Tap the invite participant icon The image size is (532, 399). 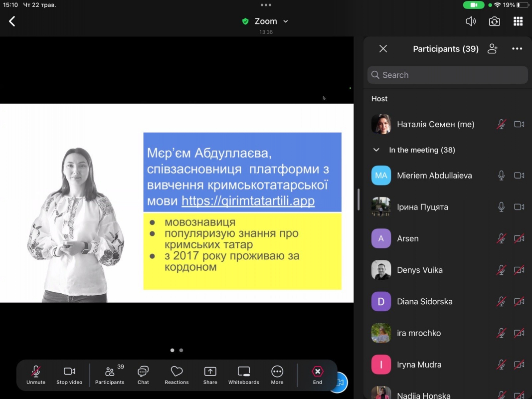493,49
